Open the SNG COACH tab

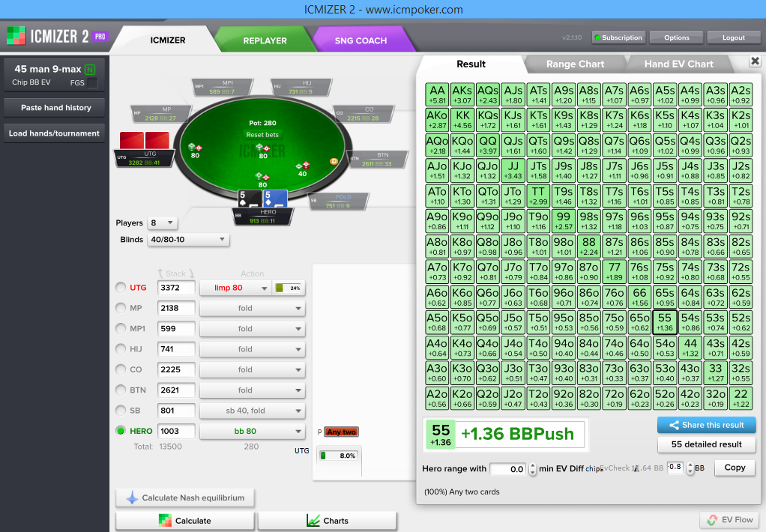[361, 40]
